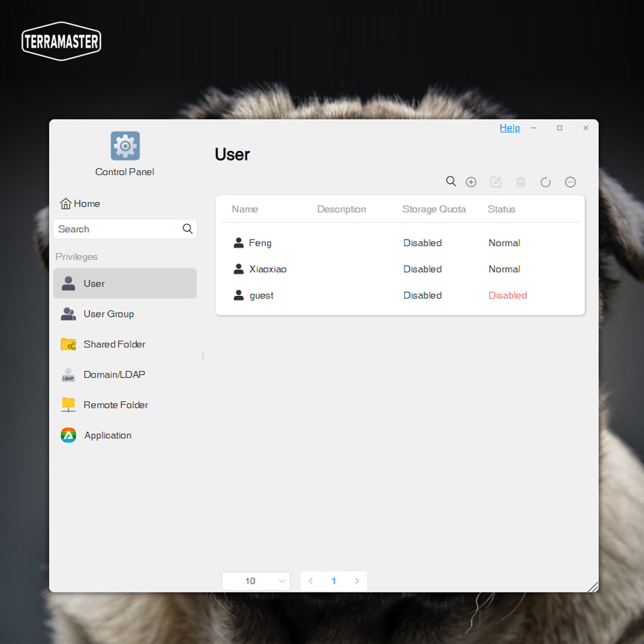Click Feng's Disabled storage quota value
Screen dimensions: 644x644
423,243
